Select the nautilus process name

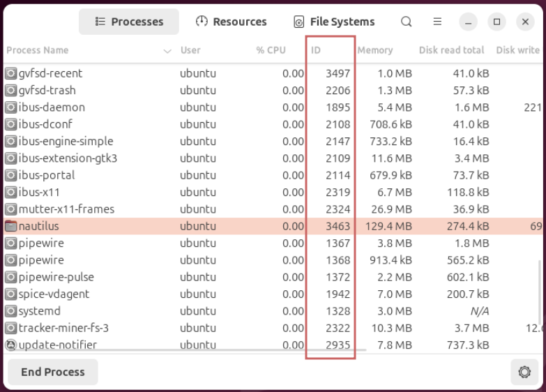coord(38,226)
